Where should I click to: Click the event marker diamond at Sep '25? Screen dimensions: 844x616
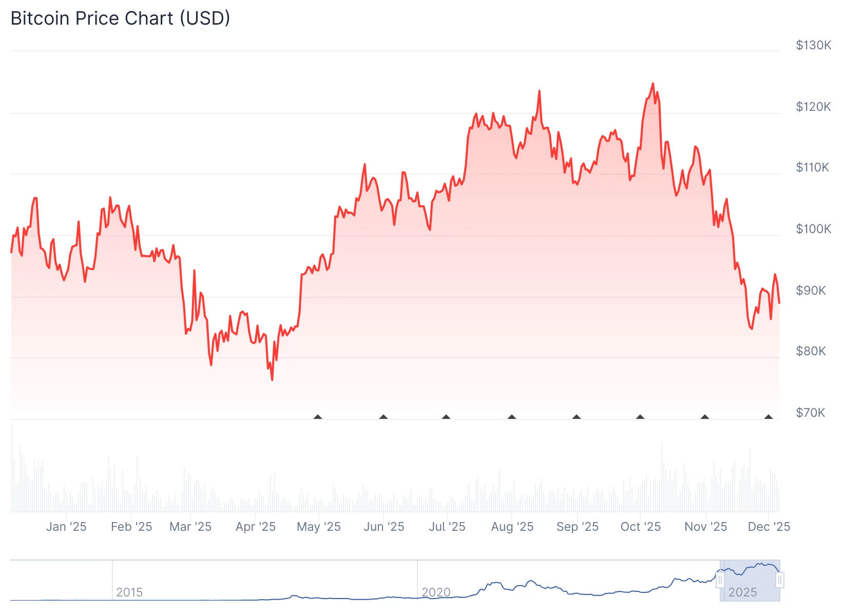577,417
